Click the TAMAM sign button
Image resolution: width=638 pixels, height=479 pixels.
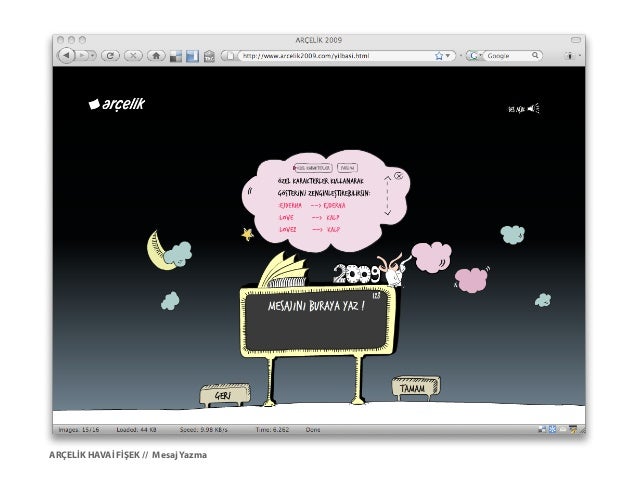coord(415,388)
